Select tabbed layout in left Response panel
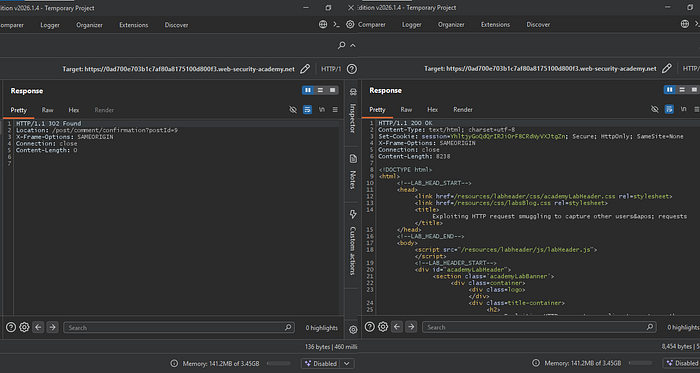Viewport: 700px width, 373px height. coord(332,90)
